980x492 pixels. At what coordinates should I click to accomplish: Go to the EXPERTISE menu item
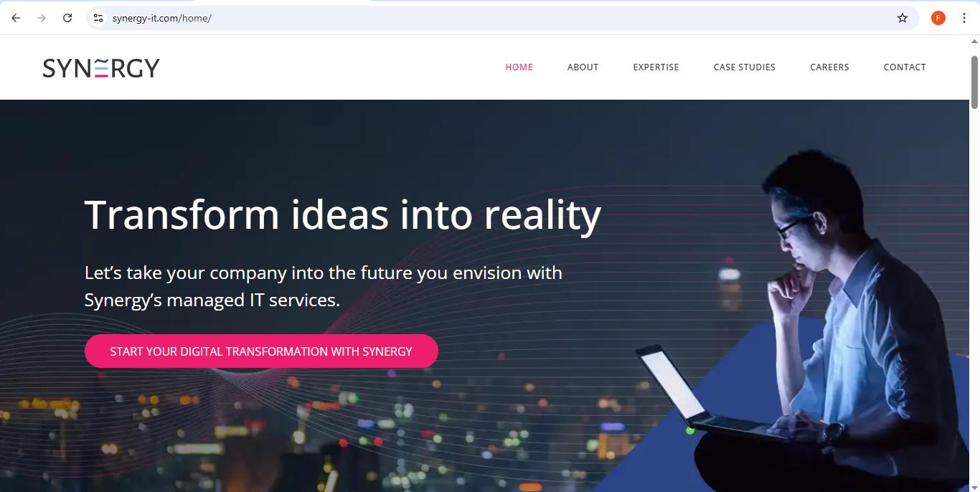[x=656, y=67]
